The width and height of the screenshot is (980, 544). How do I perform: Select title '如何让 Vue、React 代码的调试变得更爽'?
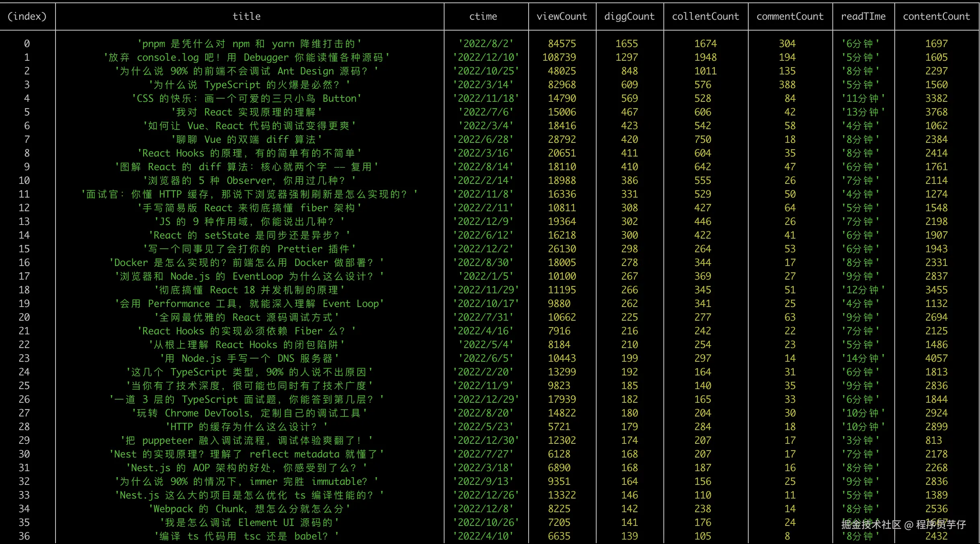click(249, 126)
